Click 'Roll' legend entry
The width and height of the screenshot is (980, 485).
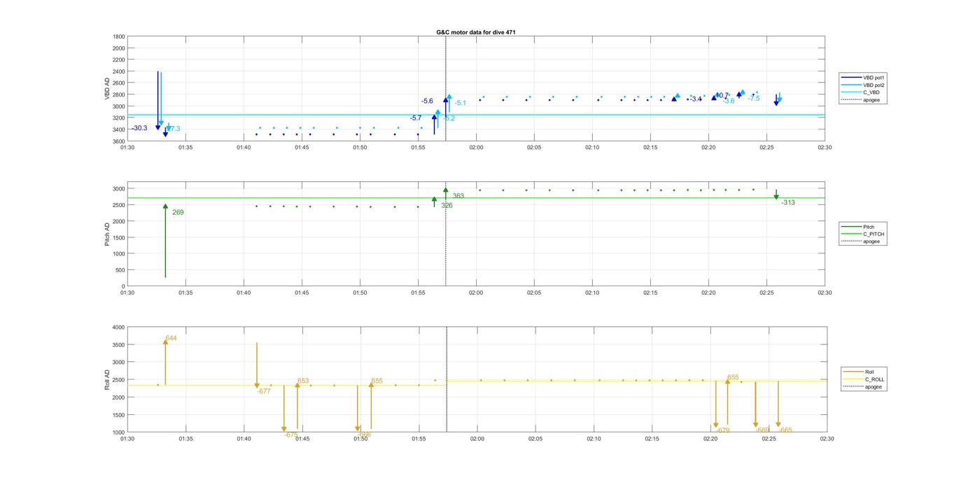[x=869, y=372]
